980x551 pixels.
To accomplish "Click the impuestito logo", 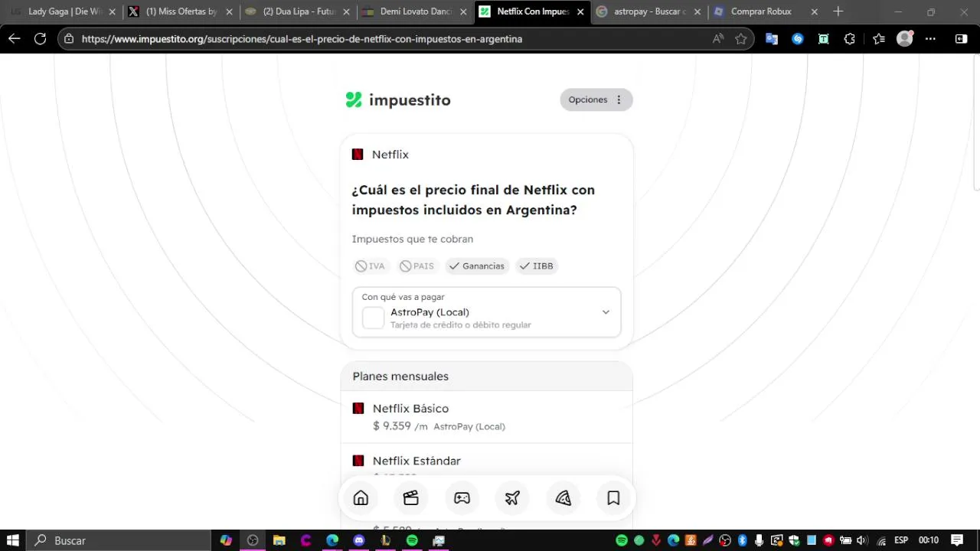I will pos(398,99).
